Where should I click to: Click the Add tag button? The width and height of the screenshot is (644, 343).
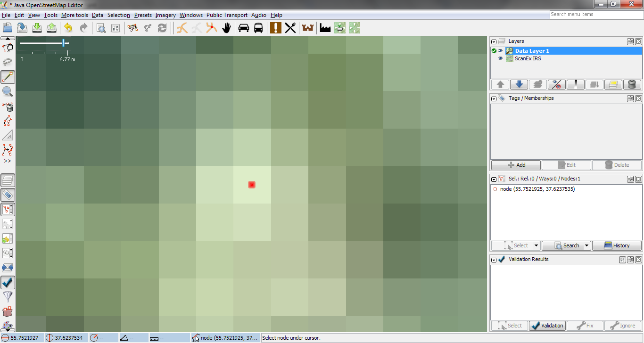coord(516,165)
